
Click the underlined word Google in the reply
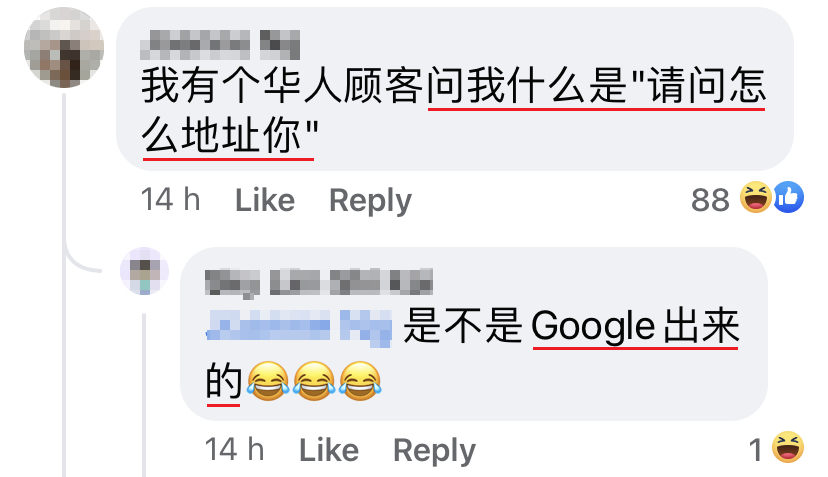pos(593,326)
